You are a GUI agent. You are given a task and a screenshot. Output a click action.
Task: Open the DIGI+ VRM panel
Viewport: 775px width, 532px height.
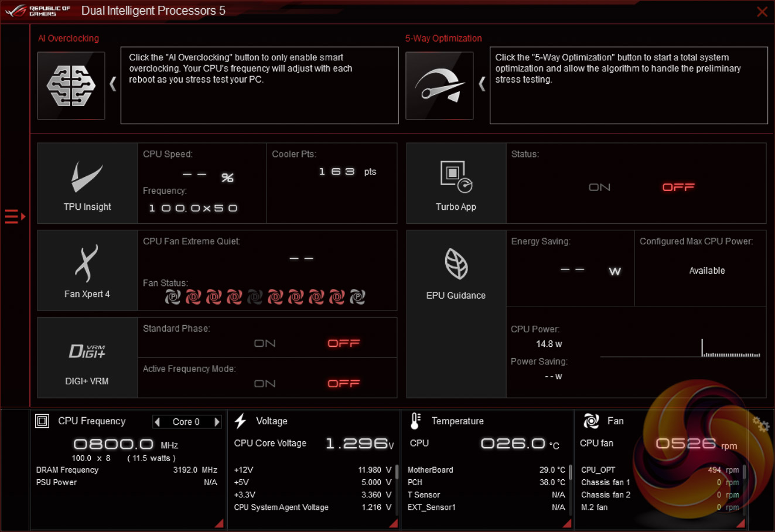tap(87, 357)
